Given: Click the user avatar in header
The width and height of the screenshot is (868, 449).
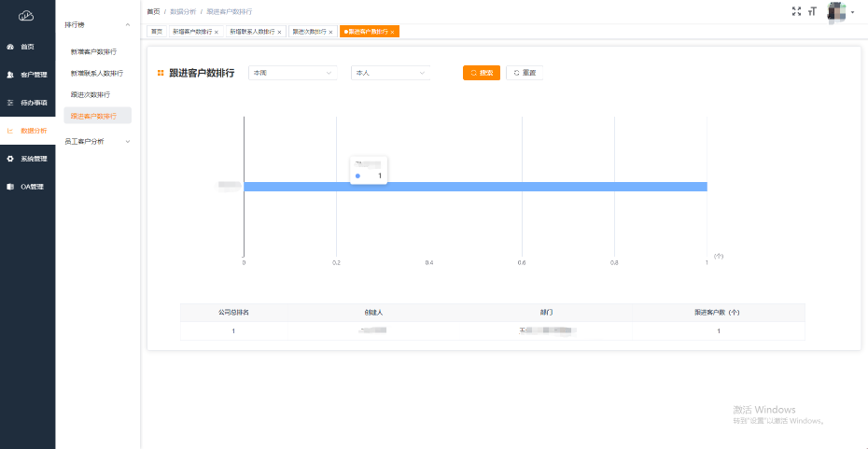Looking at the screenshot, I should coord(836,11).
